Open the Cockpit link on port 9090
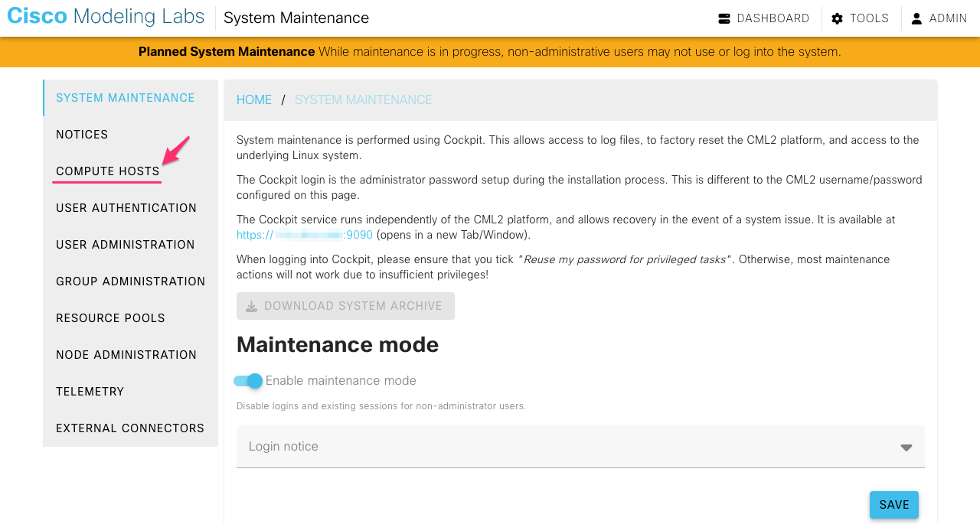Screen dimensions: 980x524 point(305,235)
